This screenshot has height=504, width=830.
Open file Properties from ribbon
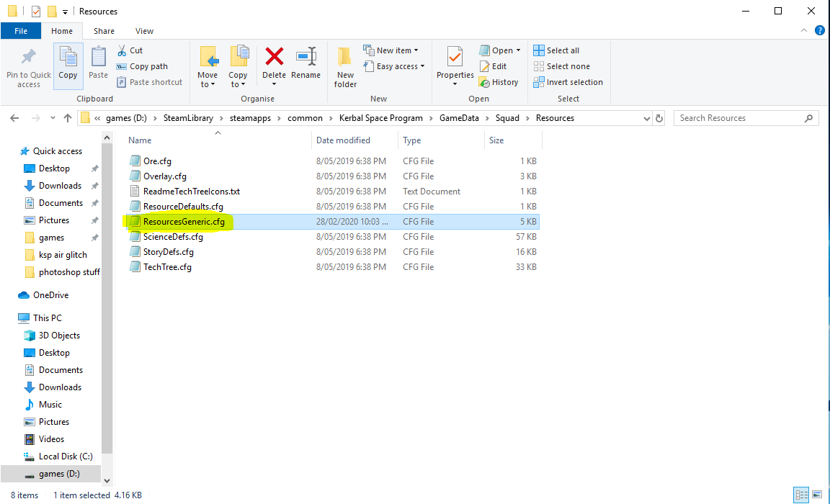click(x=455, y=66)
